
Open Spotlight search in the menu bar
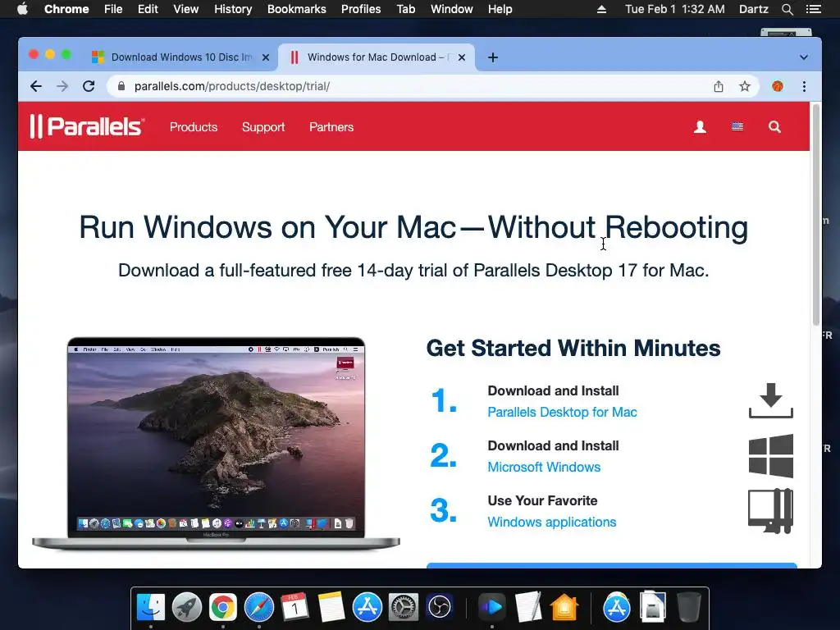[787, 9]
